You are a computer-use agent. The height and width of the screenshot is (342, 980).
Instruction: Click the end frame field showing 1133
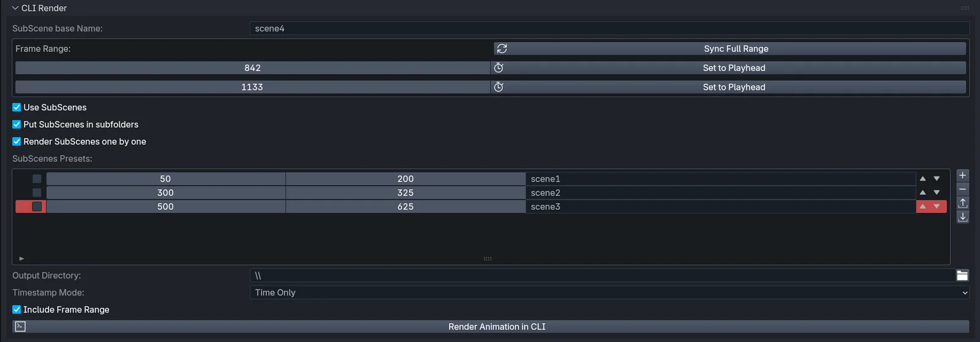(x=252, y=87)
